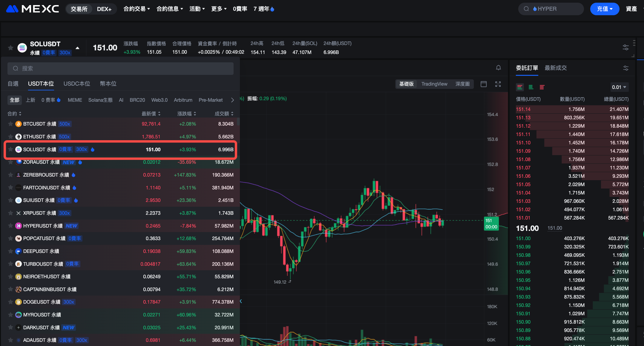Click the price alert bell icon
The height and width of the screenshot is (346, 644).
coord(498,68)
